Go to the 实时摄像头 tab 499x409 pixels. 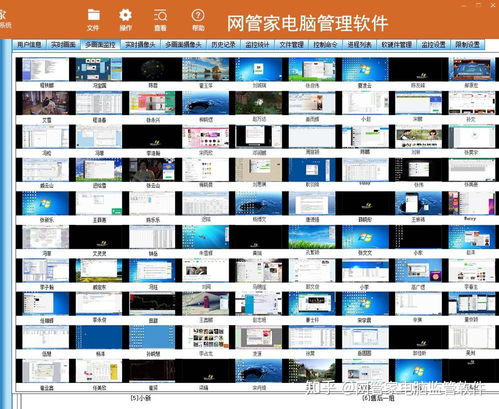tap(140, 44)
